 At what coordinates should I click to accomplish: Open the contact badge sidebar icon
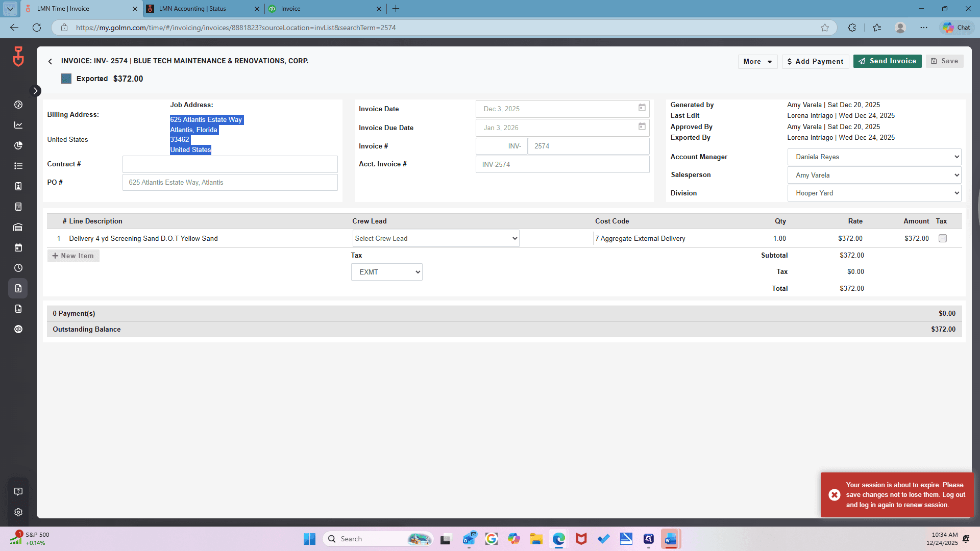click(x=18, y=186)
